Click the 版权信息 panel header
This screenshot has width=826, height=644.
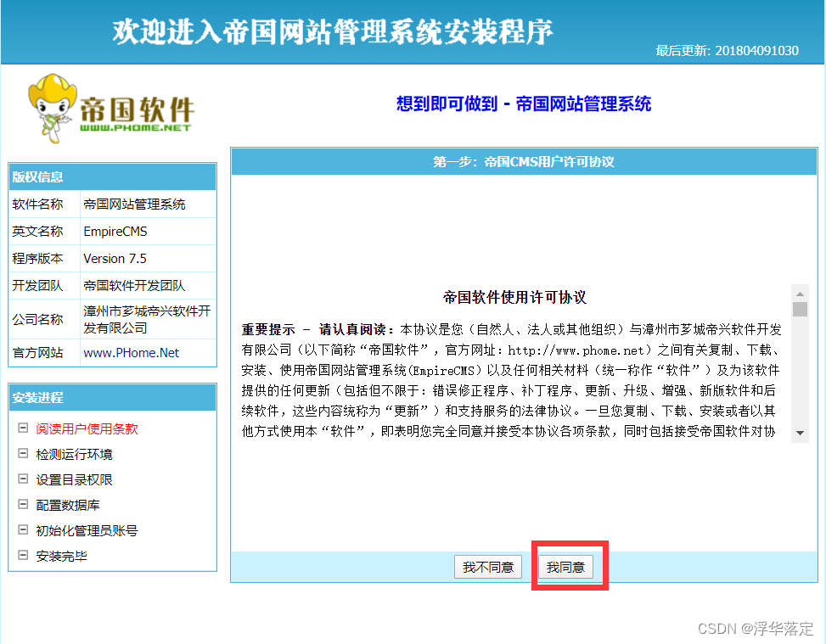click(112, 177)
